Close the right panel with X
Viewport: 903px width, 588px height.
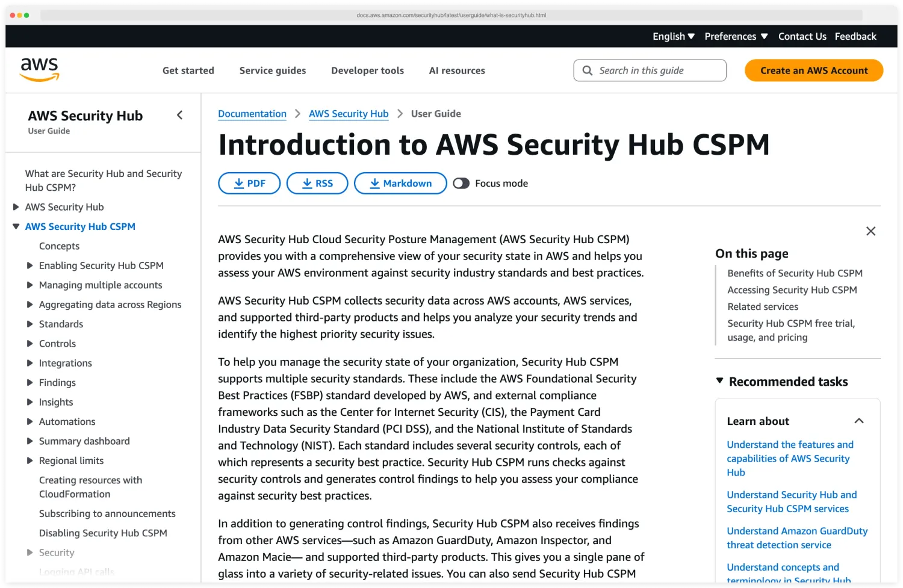click(870, 231)
